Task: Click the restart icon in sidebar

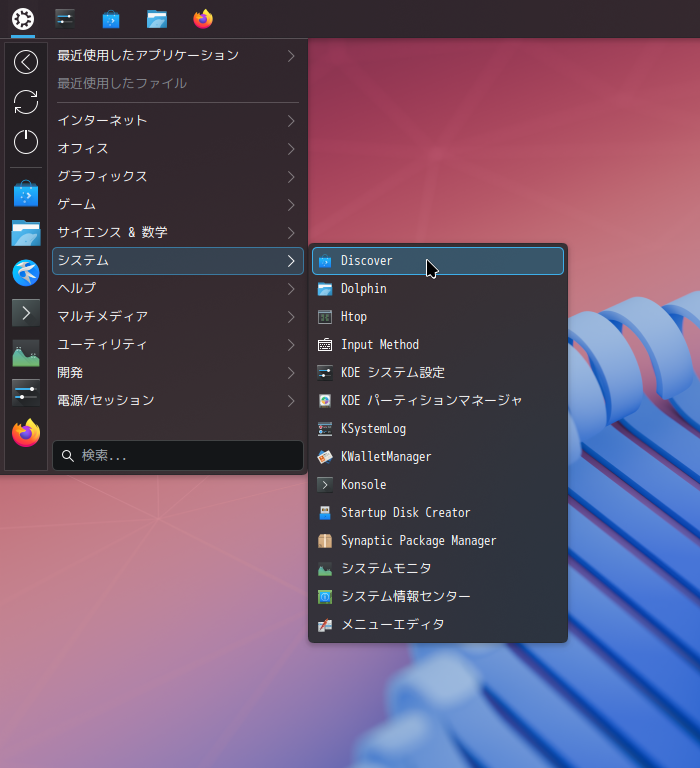Action: (26, 102)
